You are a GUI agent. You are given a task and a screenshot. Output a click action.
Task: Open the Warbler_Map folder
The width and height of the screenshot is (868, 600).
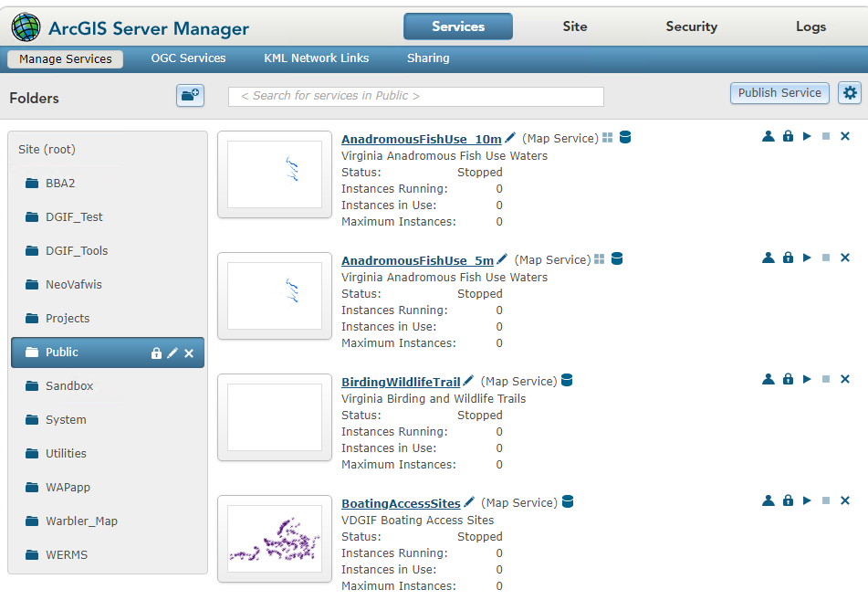click(71, 521)
